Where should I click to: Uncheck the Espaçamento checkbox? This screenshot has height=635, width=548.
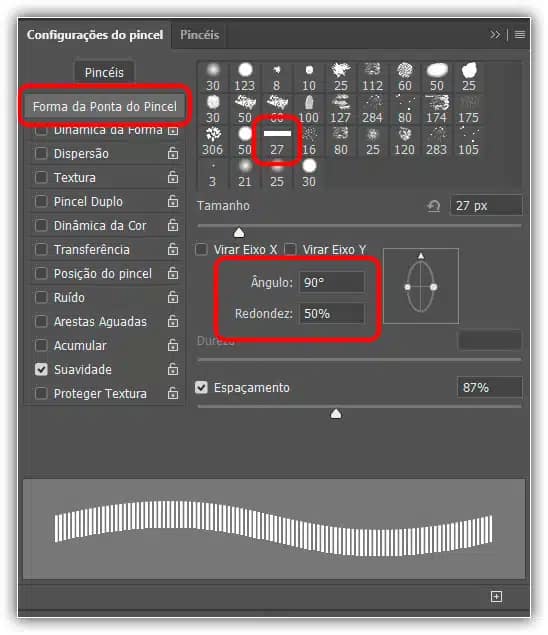tap(201, 388)
